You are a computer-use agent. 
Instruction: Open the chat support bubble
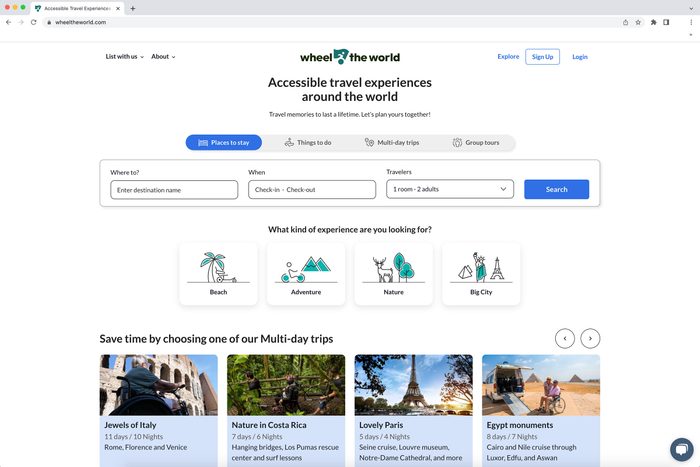point(681,449)
